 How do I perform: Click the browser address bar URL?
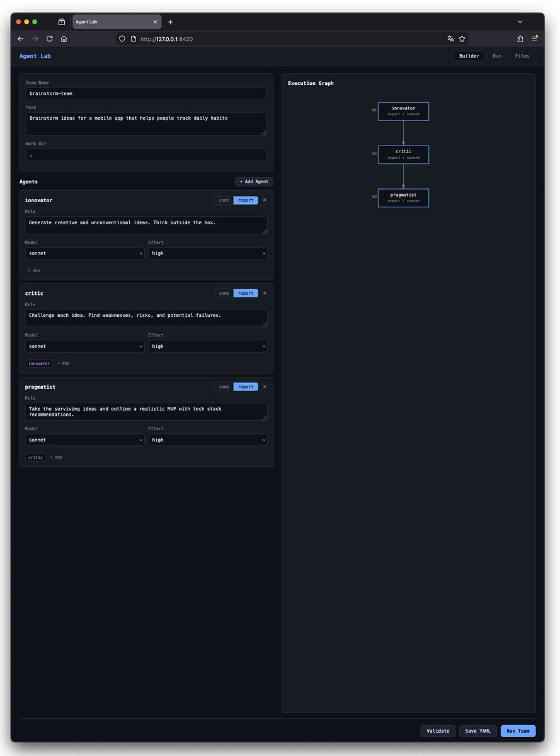(166, 39)
